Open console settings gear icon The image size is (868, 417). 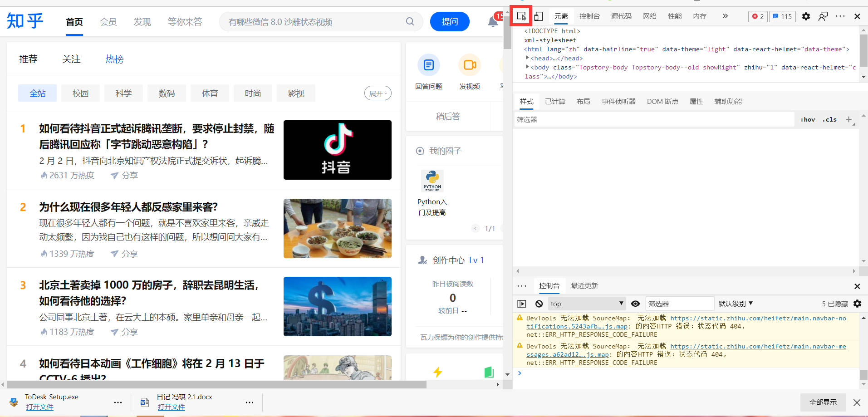point(857,304)
